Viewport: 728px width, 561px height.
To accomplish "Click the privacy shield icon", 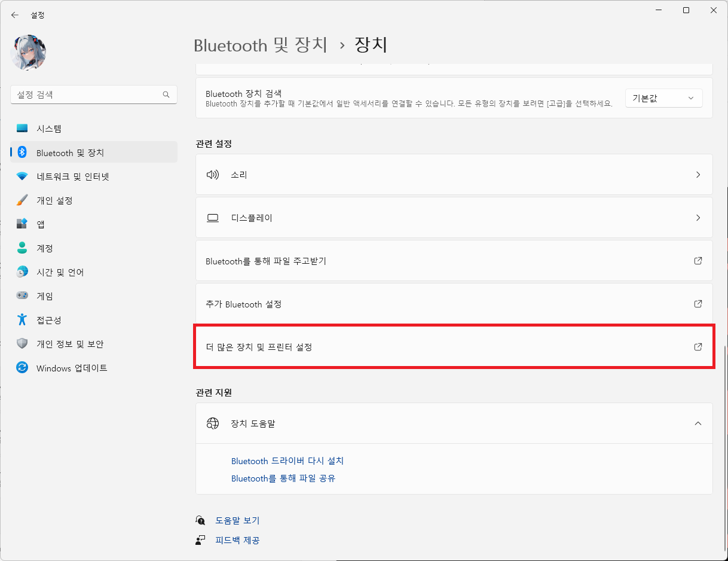I will tap(22, 344).
